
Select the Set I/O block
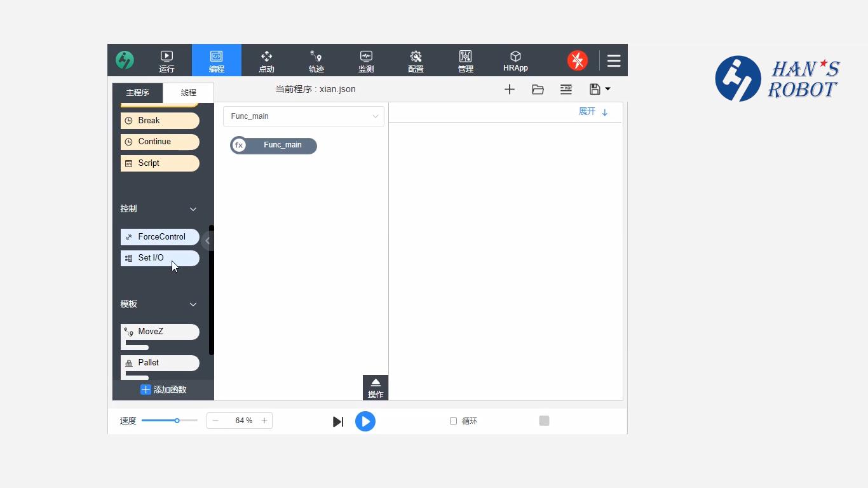point(160,258)
